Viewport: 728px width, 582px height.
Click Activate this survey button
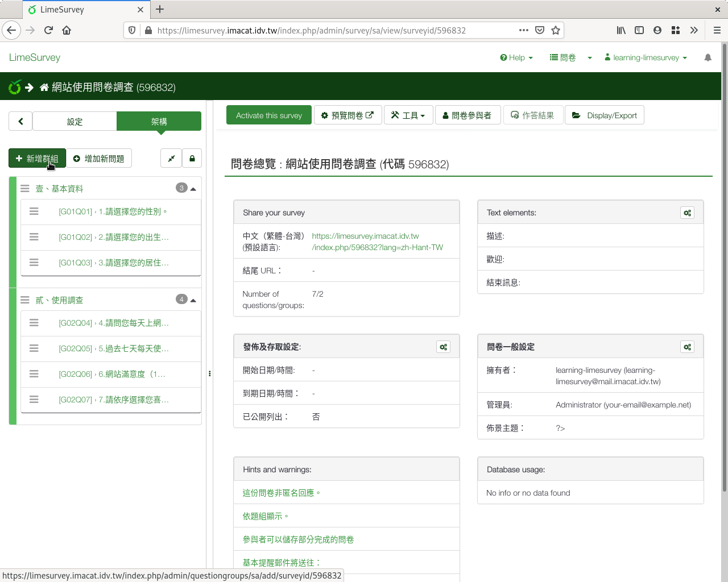point(269,115)
